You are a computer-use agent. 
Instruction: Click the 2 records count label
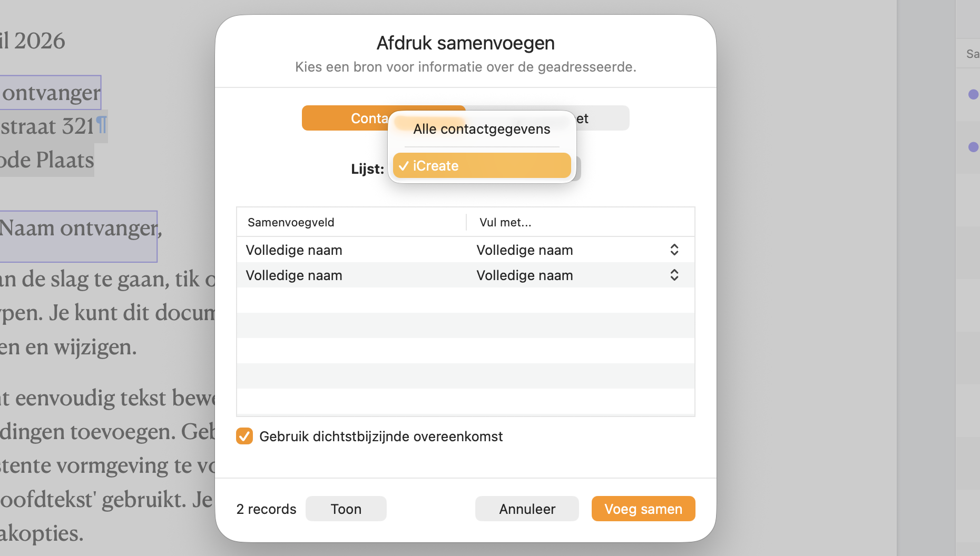coord(266,509)
